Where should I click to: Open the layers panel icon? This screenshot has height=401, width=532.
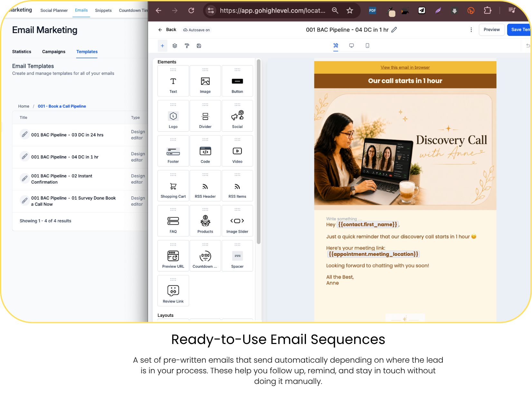point(175,46)
